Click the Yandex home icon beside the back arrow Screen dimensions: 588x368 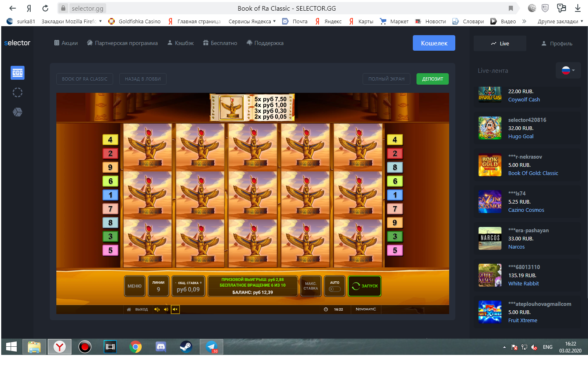[29, 8]
